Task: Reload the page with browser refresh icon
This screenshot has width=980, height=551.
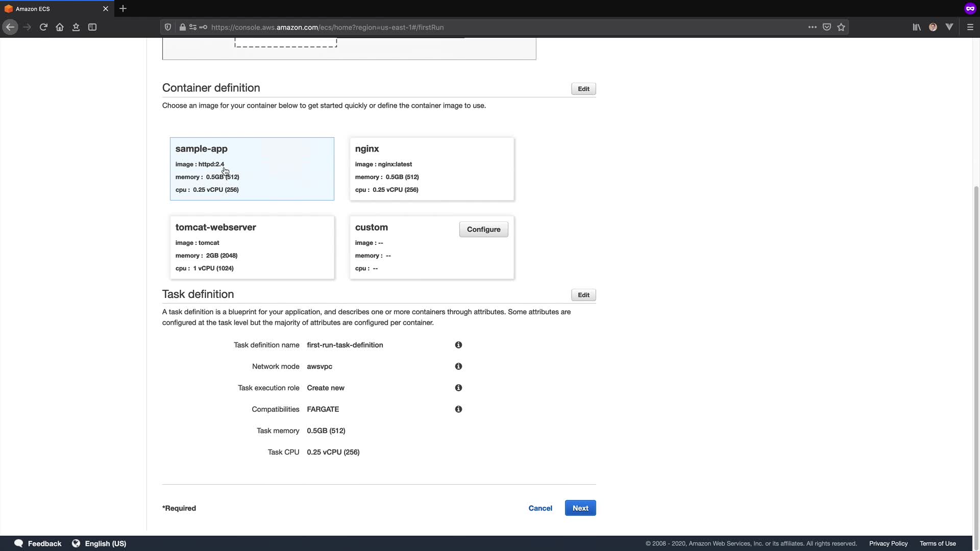Action: click(43, 27)
